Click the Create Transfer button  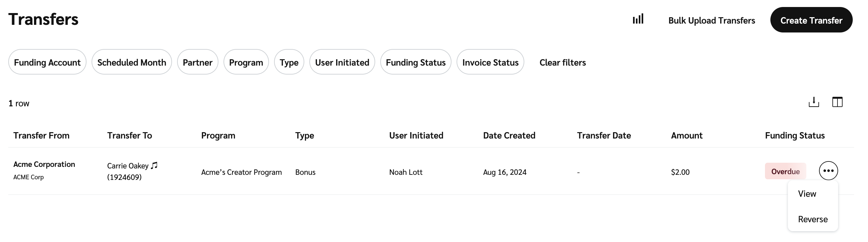point(811,20)
